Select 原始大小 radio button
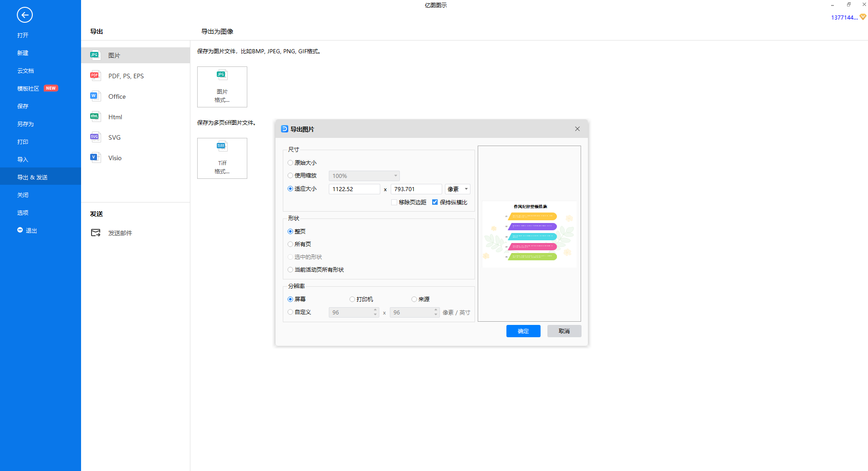This screenshot has height=471, width=868. click(290, 162)
